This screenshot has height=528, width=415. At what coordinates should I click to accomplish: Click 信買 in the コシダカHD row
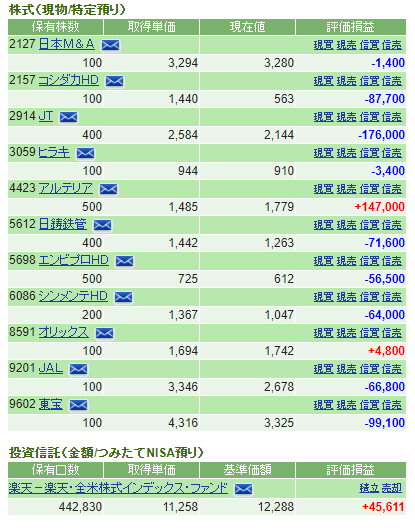pos(370,81)
